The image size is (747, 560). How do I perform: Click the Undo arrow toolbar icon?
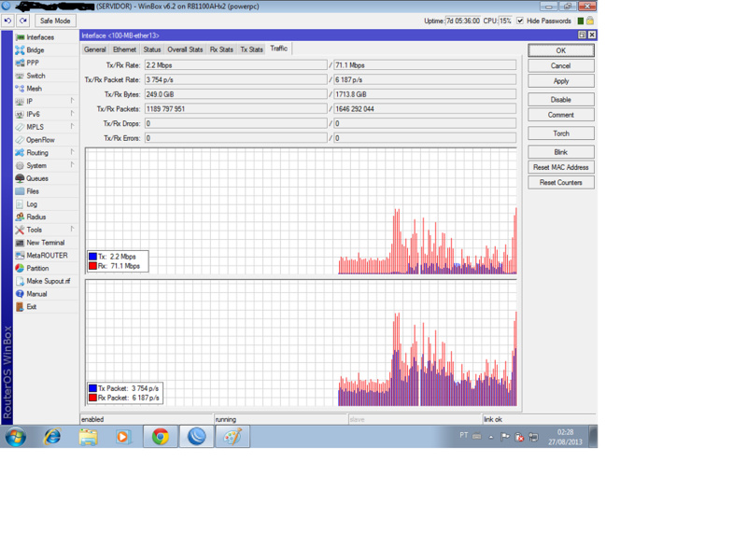[7, 21]
